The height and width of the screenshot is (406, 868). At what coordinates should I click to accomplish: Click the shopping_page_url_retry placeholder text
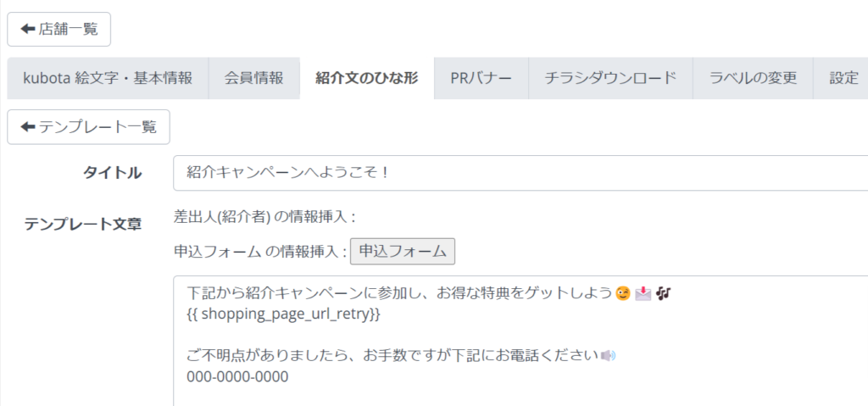[x=284, y=314]
